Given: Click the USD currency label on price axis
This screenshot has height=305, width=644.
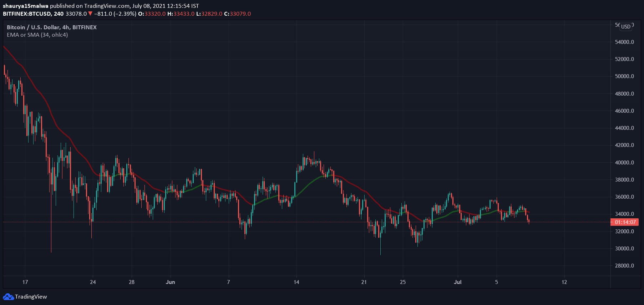Looking at the screenshot, I should [626, 27].
